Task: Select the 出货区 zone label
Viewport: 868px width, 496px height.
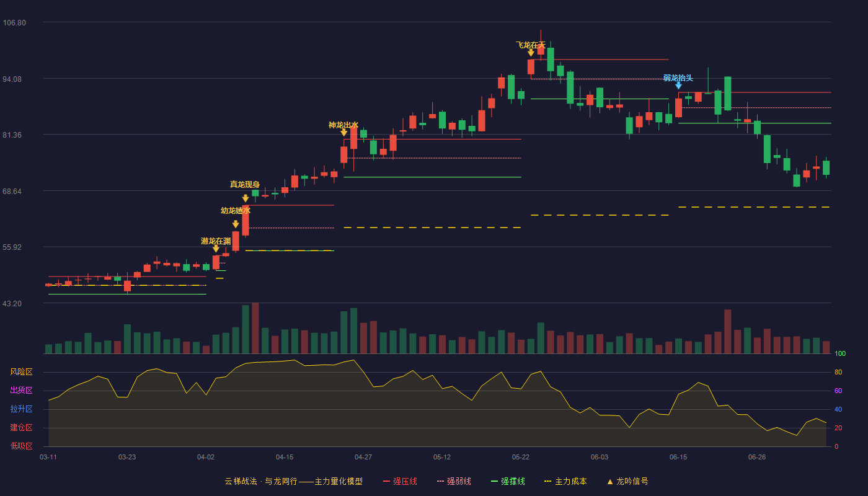Action: click(22, 391)
